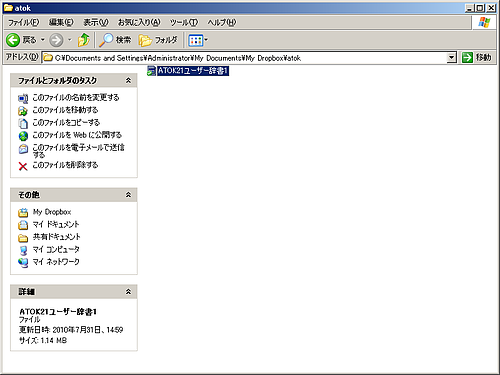The image size is (500, 375).
Task: Maximize the atok window
Action: point(480,8)
